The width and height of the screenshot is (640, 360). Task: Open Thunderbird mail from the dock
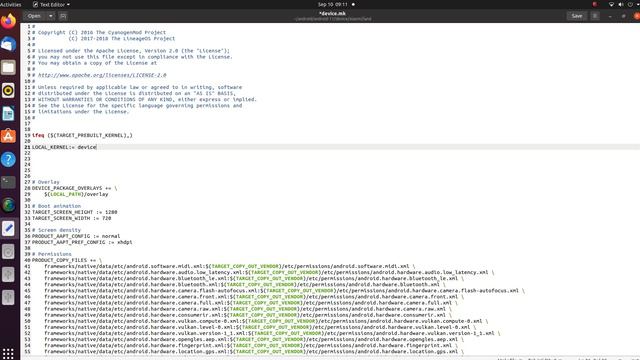point(8,44)
